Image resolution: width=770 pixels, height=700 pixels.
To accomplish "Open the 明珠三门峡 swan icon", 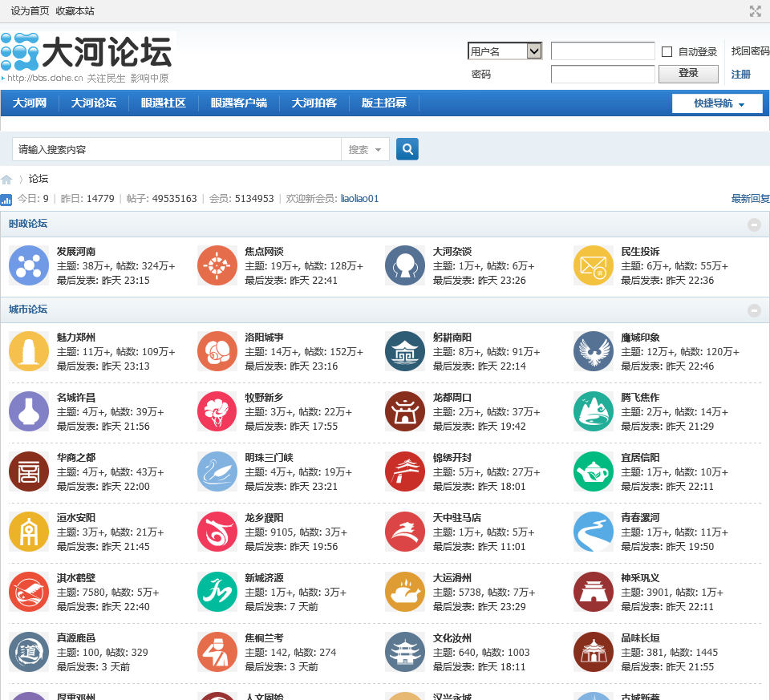I will pos(217,471).
